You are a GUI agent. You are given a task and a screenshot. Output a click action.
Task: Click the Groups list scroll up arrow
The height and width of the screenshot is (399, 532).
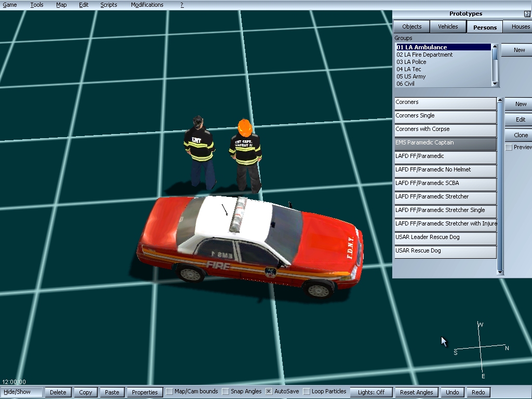click(x=495, y=46)
